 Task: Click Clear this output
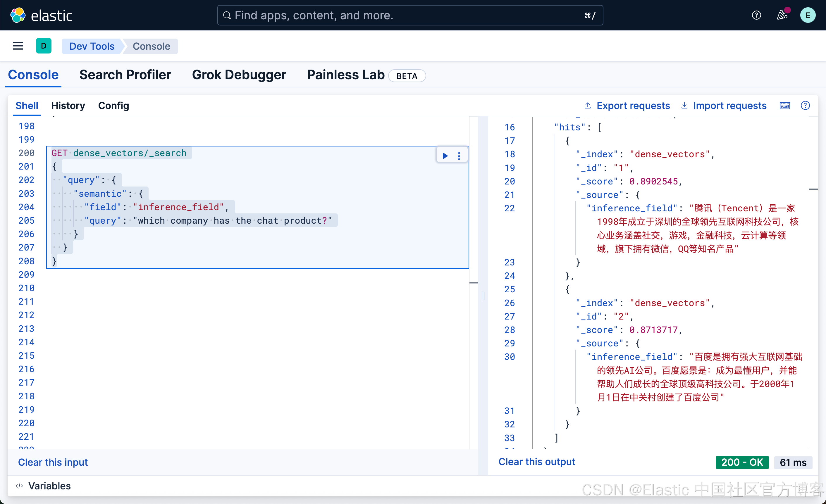point(536,462)
